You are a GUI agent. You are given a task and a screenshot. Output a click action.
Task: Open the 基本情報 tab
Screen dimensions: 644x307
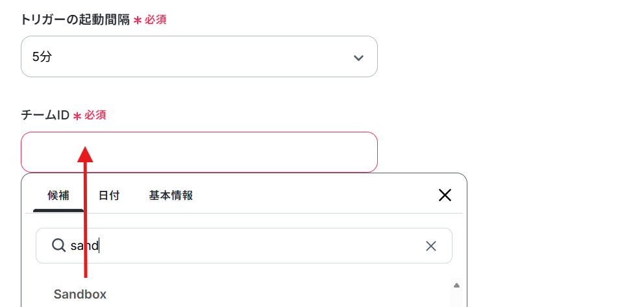(x=171, y=196)
